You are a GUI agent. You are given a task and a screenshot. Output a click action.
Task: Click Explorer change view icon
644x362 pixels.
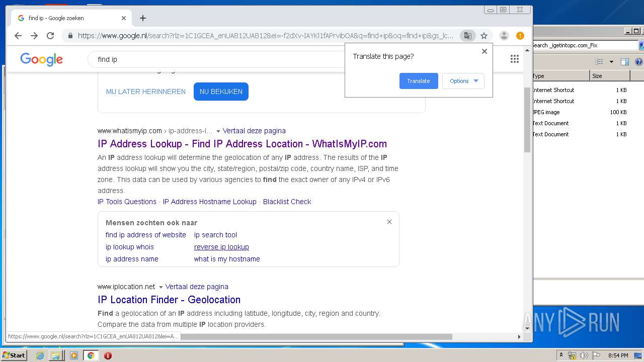599,62
